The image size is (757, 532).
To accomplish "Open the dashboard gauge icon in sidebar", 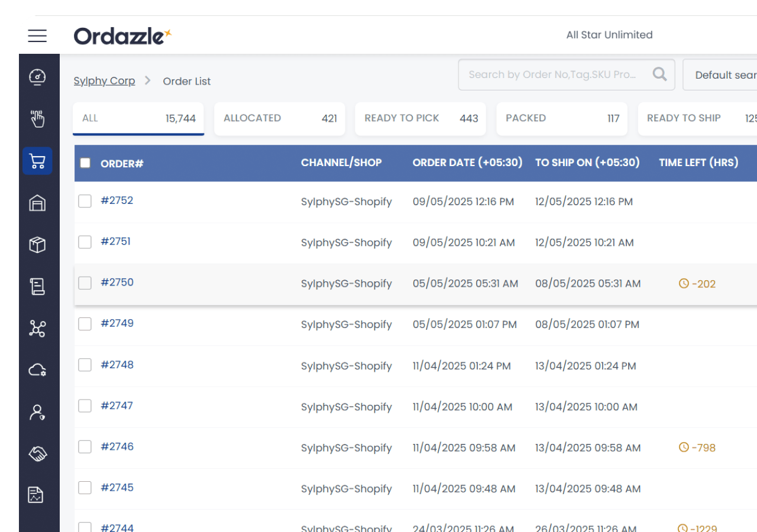I will pyautogui.click(x=38, y=77).
